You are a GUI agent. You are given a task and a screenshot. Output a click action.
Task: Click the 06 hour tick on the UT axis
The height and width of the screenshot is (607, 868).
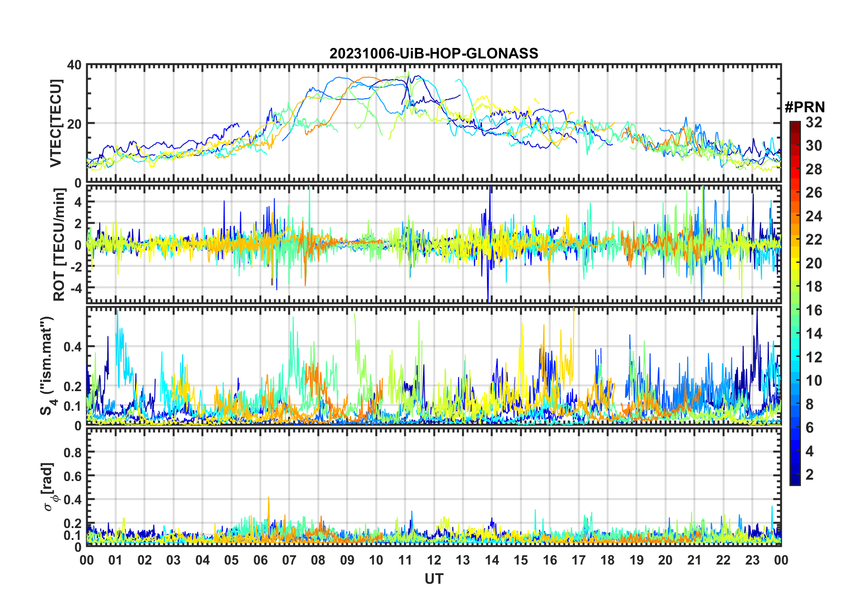[x=260, y=560]
